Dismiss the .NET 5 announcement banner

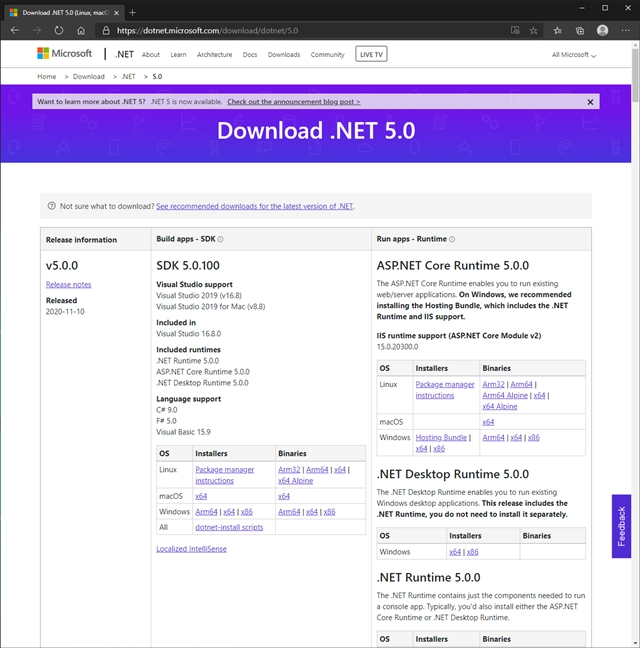(590, 102)
